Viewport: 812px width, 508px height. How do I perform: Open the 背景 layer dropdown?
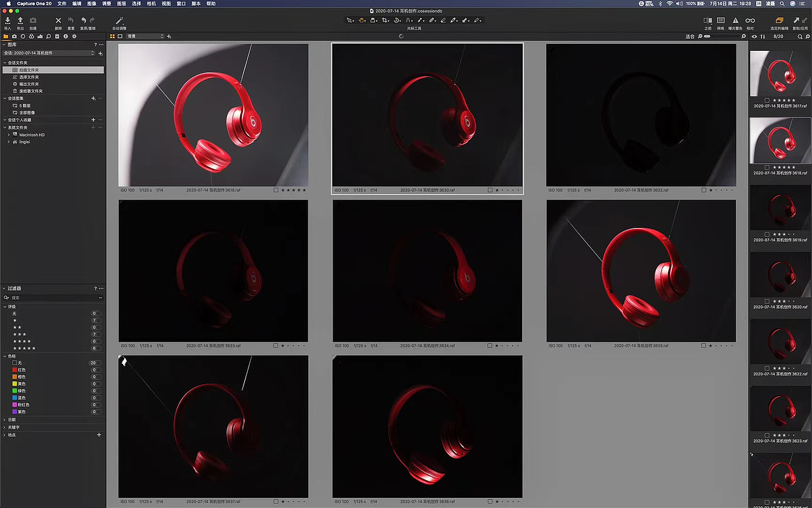(145, 36)
